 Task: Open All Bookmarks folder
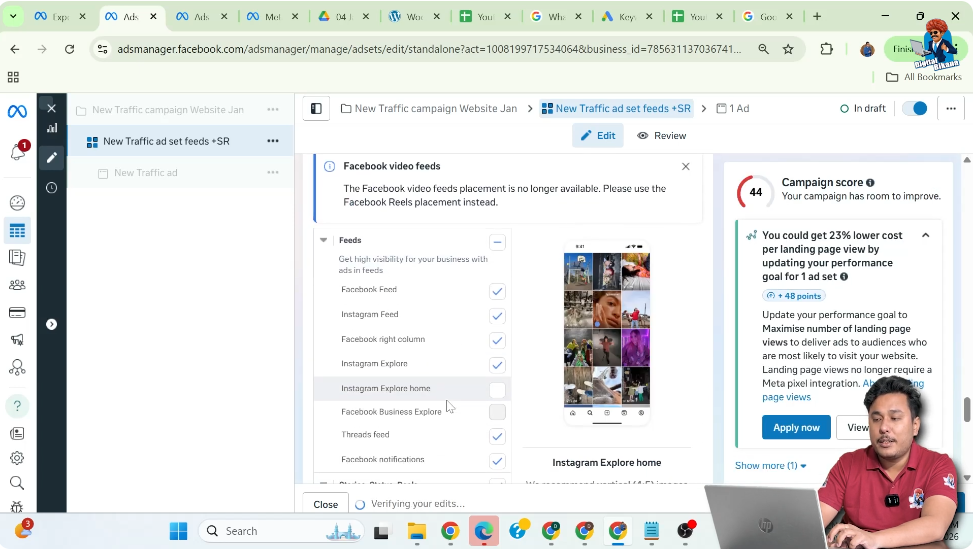pos(924,77)
